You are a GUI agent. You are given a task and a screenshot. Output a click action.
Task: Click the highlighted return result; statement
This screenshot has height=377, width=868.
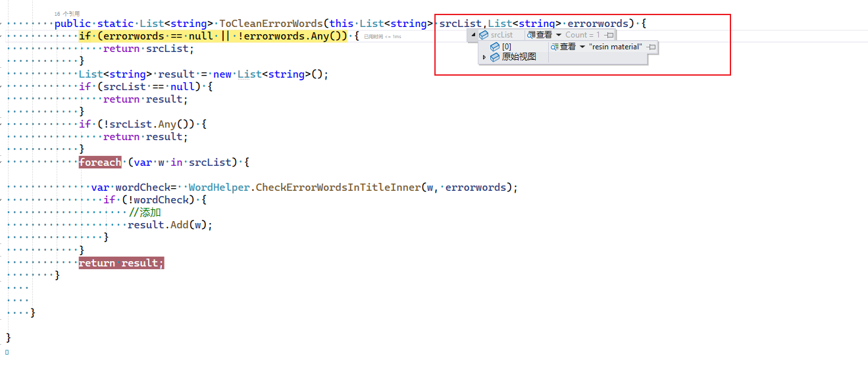[x=121, y=263]
